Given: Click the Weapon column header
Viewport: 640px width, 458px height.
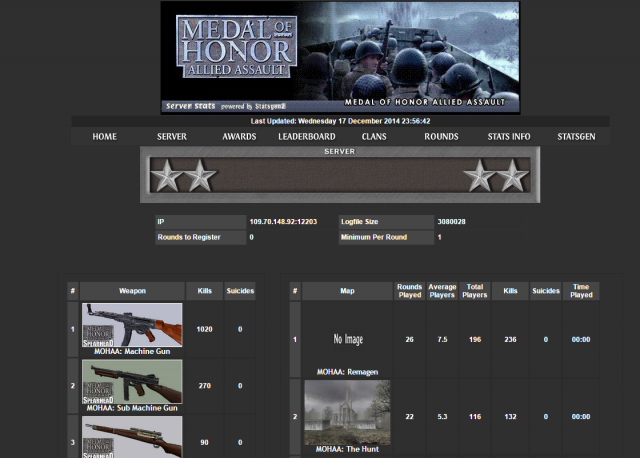Looking at the screenshot, I should [132, 291].
